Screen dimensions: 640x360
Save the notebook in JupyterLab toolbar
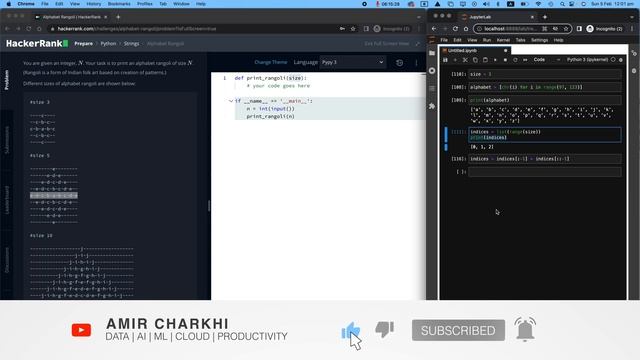pyautogui.click(x=445, y=60)
